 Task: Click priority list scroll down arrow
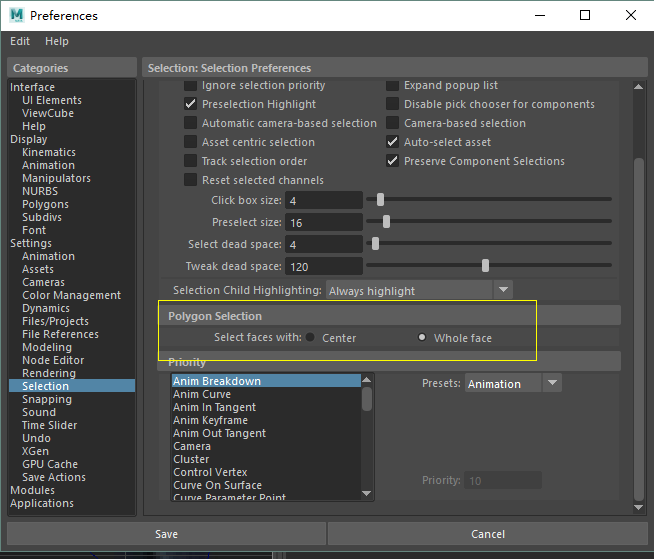coord(367,494)
